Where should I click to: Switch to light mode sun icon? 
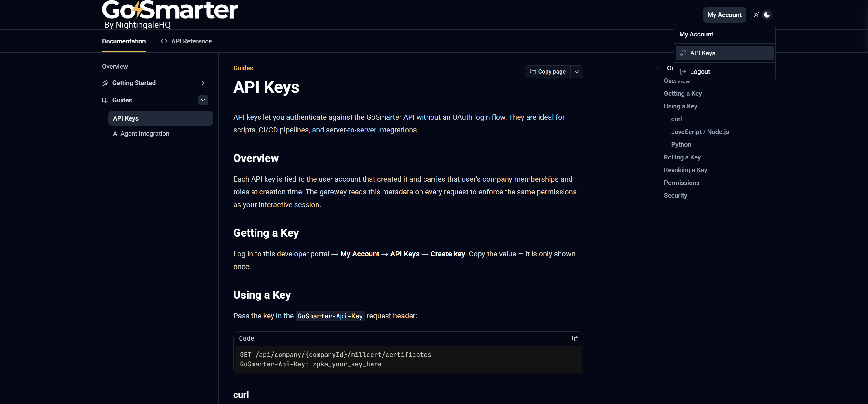756,15
